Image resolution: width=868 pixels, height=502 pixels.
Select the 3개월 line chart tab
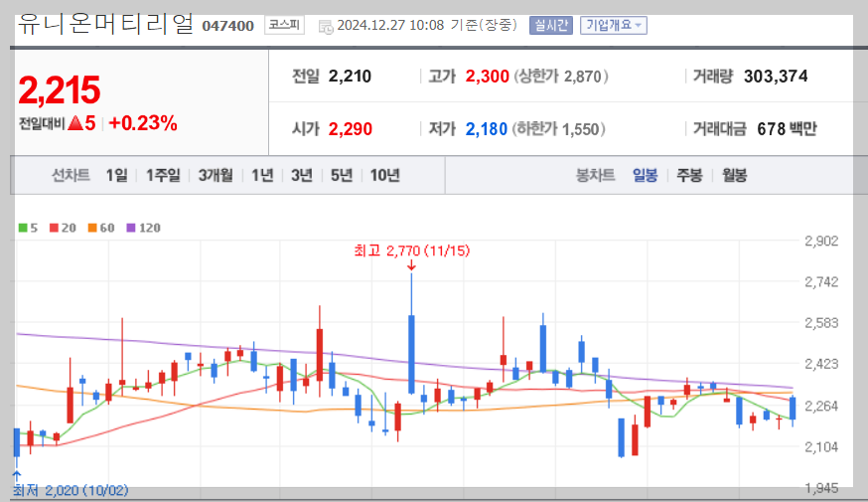point(216,176)
